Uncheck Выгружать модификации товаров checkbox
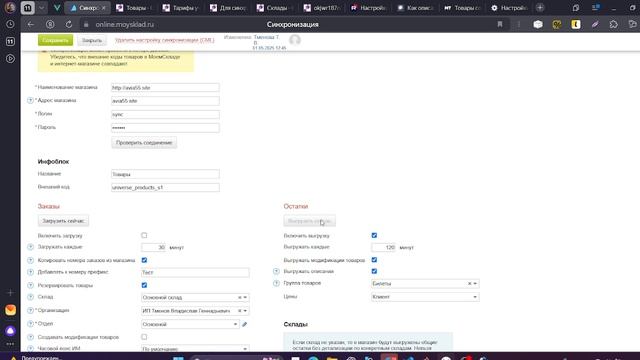 (x=374, y=260)
